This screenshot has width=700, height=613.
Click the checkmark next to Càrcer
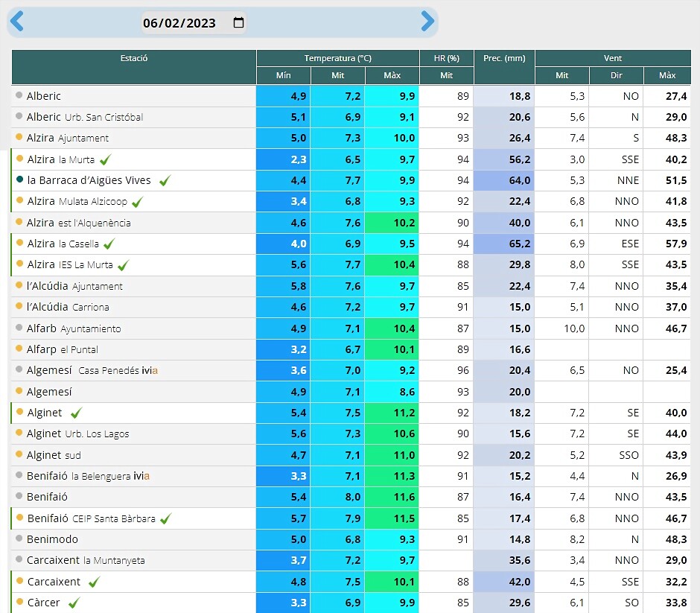pyautogui.click(x=74, y=603)
